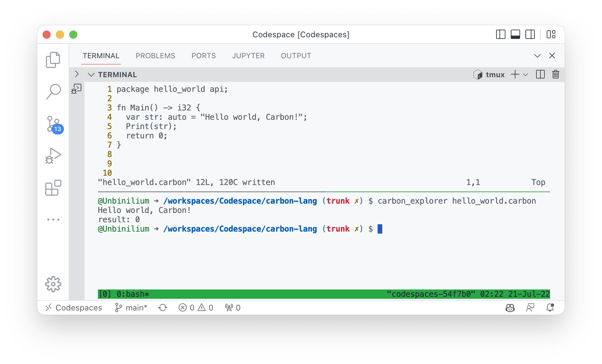Open the Explorer files view
This screenshot has width=602, height=364.
click(53, 60)
